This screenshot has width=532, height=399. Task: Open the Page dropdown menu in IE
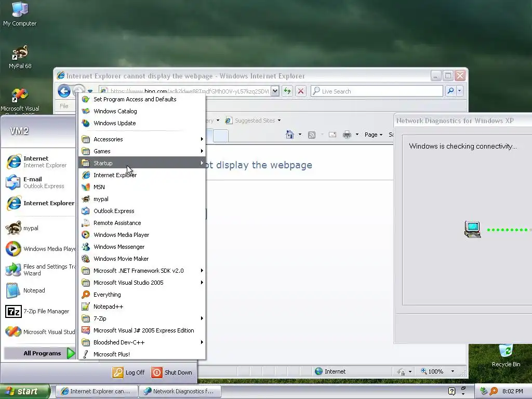click(x=373, y=135)
